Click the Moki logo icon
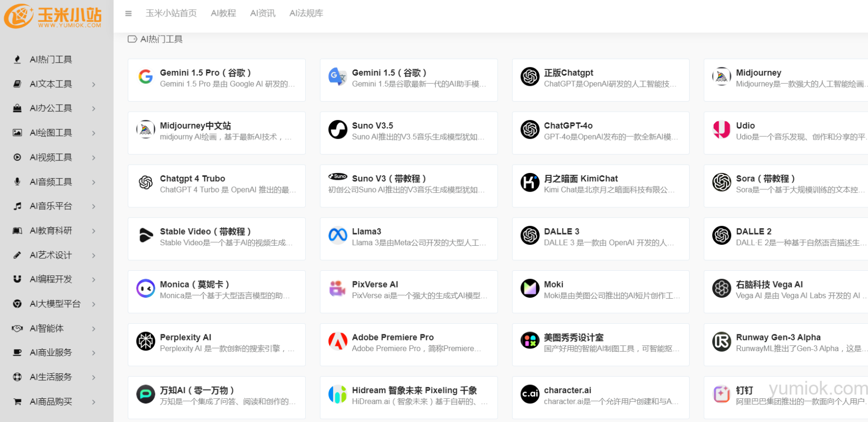868x422 pixels. click(x=530, y=289)
